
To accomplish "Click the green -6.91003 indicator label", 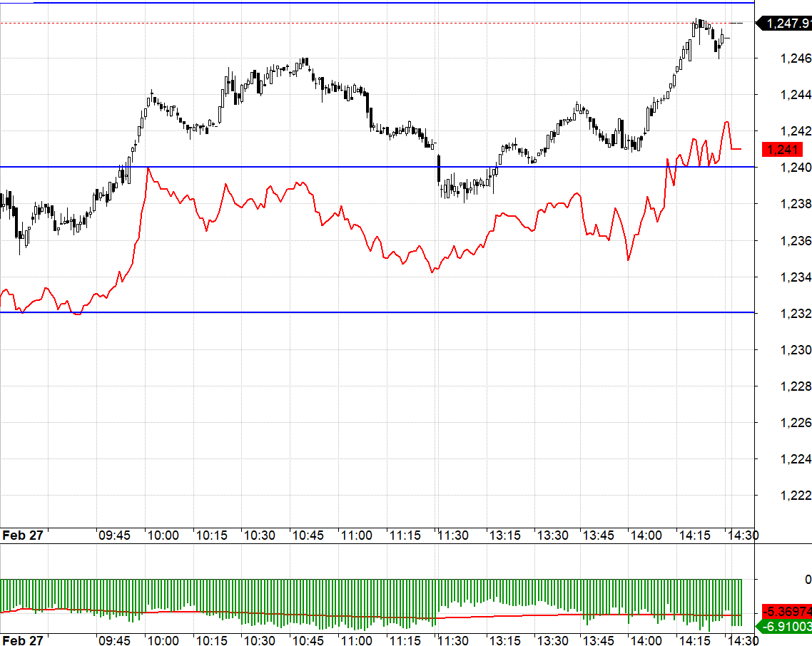I will pos(785,626).
